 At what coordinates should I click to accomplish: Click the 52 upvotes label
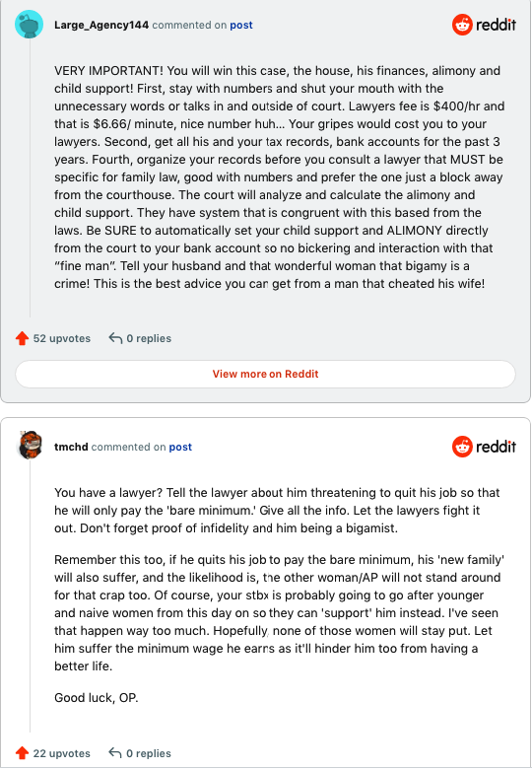pos(62,338)
